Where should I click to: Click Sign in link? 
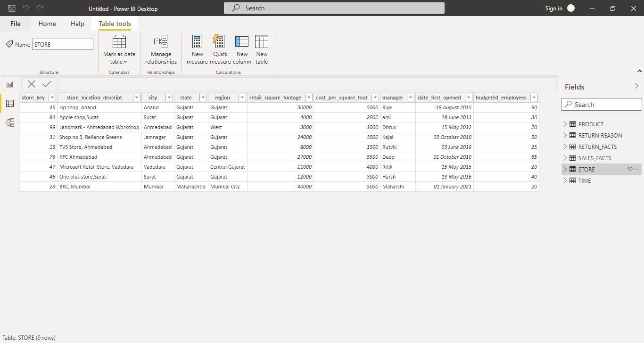[x=553, y=8]
